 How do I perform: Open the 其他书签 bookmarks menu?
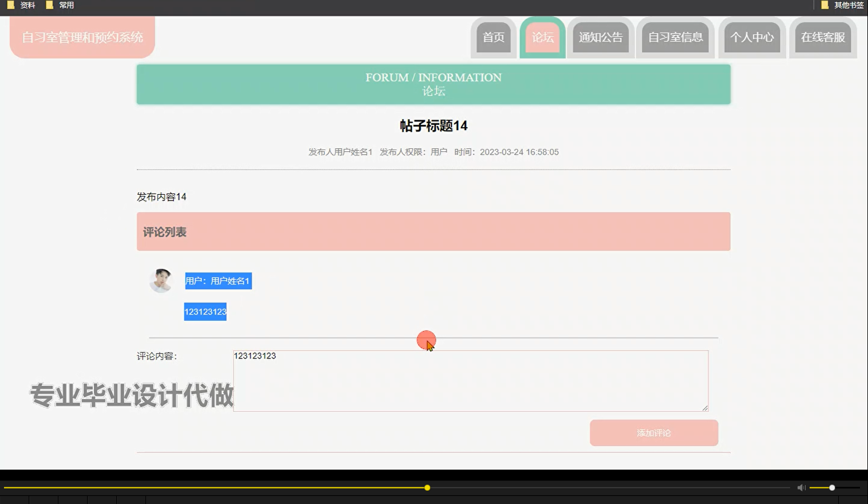click(x=842, y=5)
